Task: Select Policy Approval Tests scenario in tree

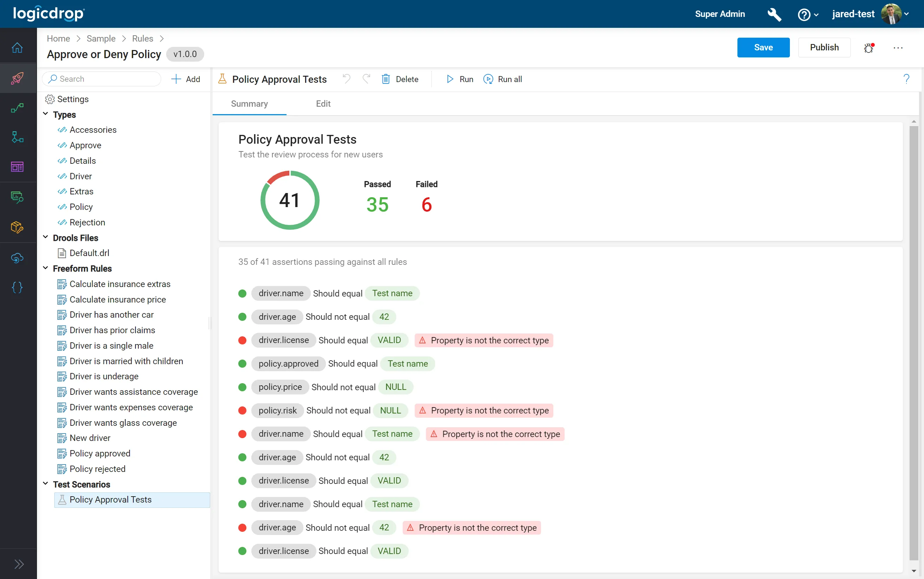Action: 132,500
